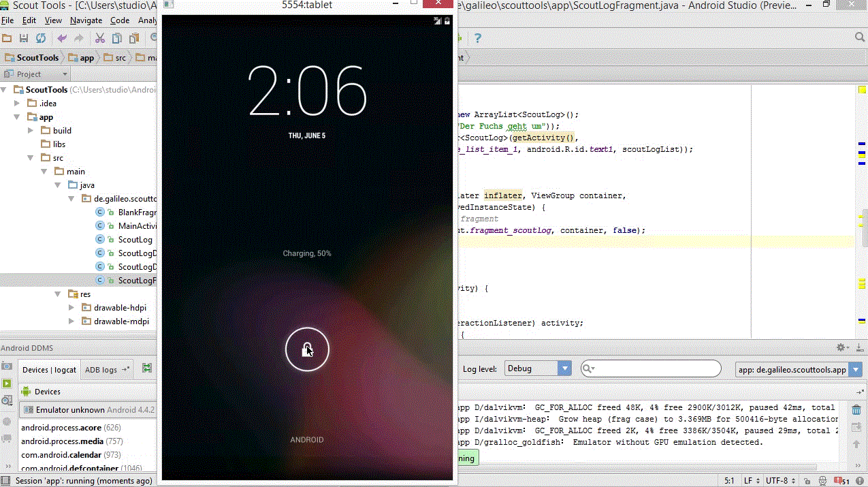
Task: Expand the build folder
Action: [x=31, y=131]
